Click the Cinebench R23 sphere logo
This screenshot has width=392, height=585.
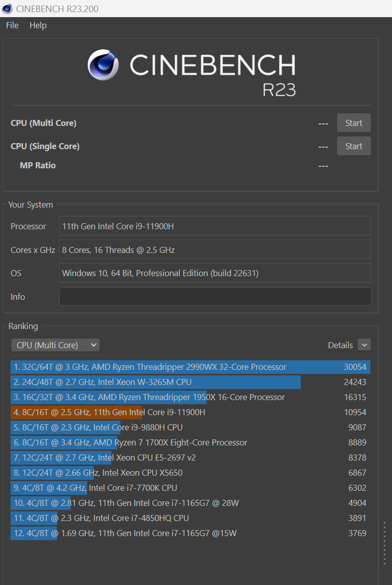pyautogui.click(x=103, y=65)
